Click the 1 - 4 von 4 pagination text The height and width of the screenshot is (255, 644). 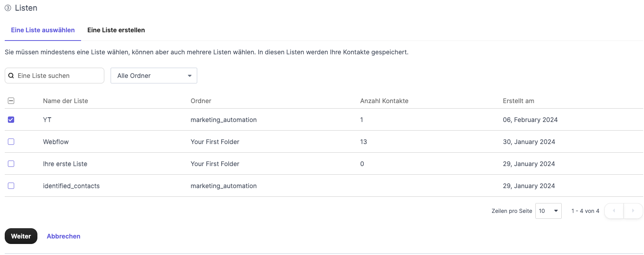point(585,211)
